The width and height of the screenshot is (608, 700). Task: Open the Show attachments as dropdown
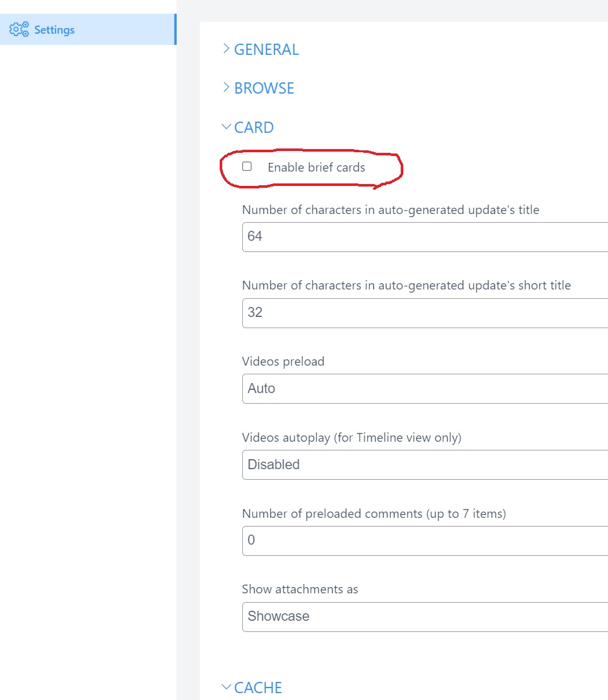[424, 616]
